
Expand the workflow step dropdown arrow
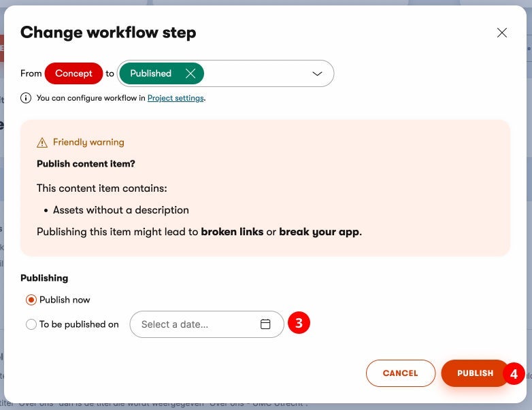317,73
